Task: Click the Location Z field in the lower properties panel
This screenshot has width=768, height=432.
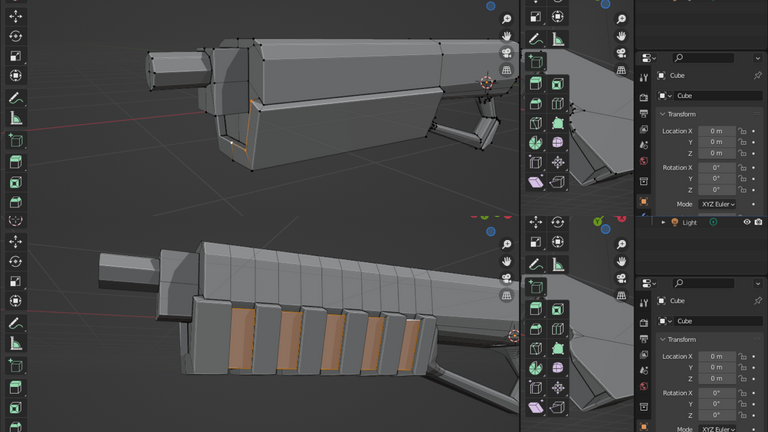Action: click(x=717, y=379)
